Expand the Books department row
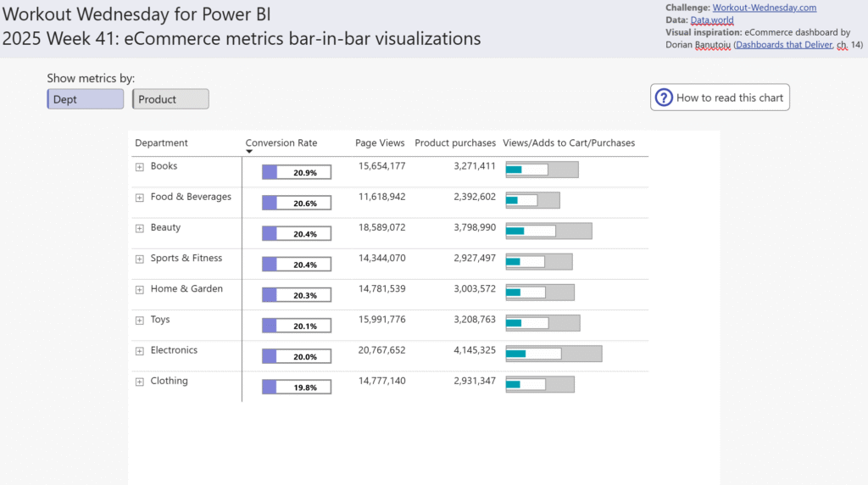 coord(140,167)
